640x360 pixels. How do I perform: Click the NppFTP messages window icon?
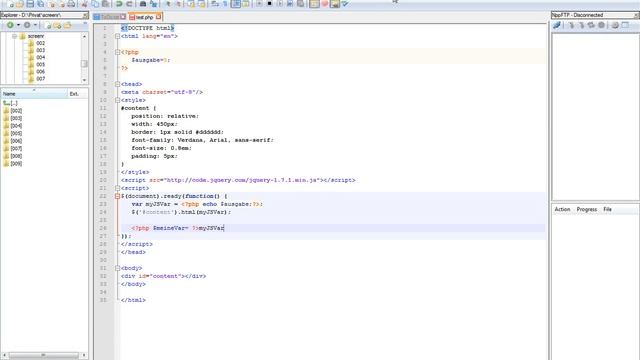point(625,25)
